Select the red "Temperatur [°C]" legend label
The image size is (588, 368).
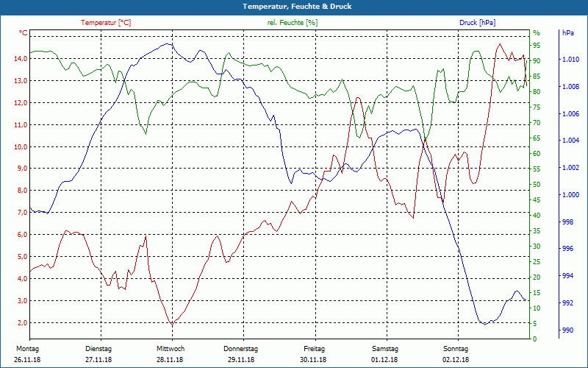pos(106,23)
